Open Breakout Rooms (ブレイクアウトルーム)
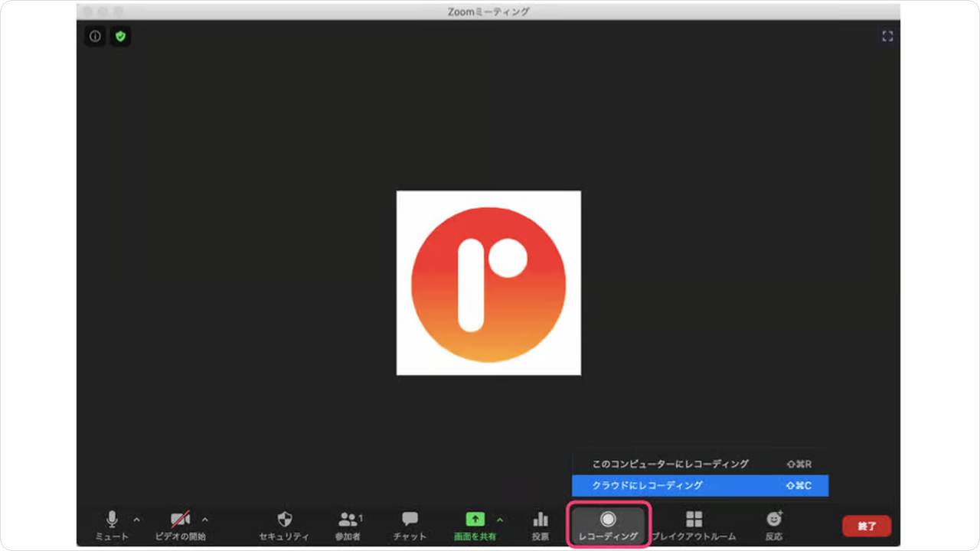Image resolution: width=980 pixels, height=551 pixels. [694, 525]
